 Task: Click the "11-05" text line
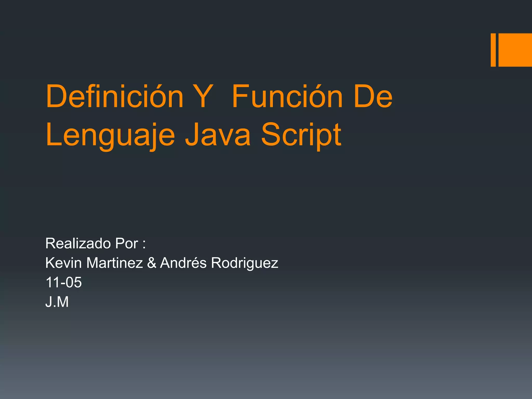coord(63,282)
